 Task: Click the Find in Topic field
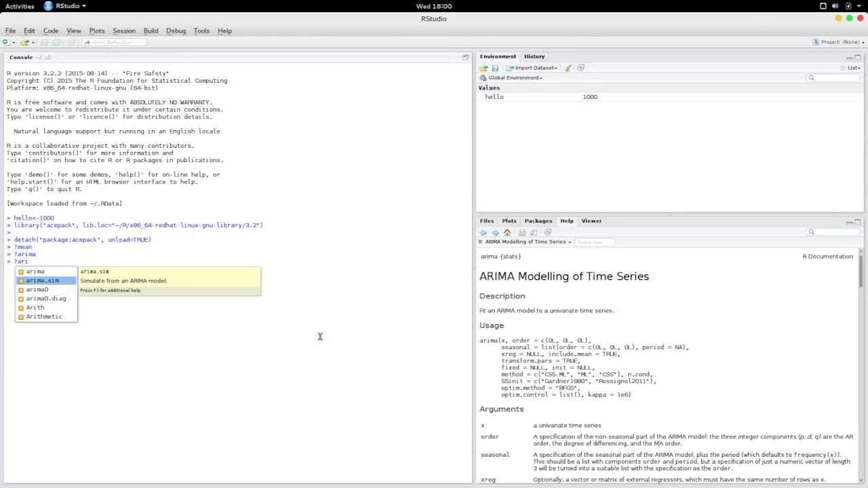click(x=594, y=242)
